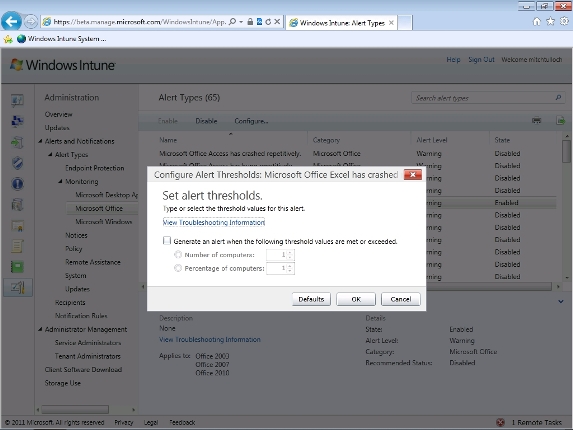573x430 pixels.
Task: Click the lock security icon in address bar
Action: tap(250, 22)
